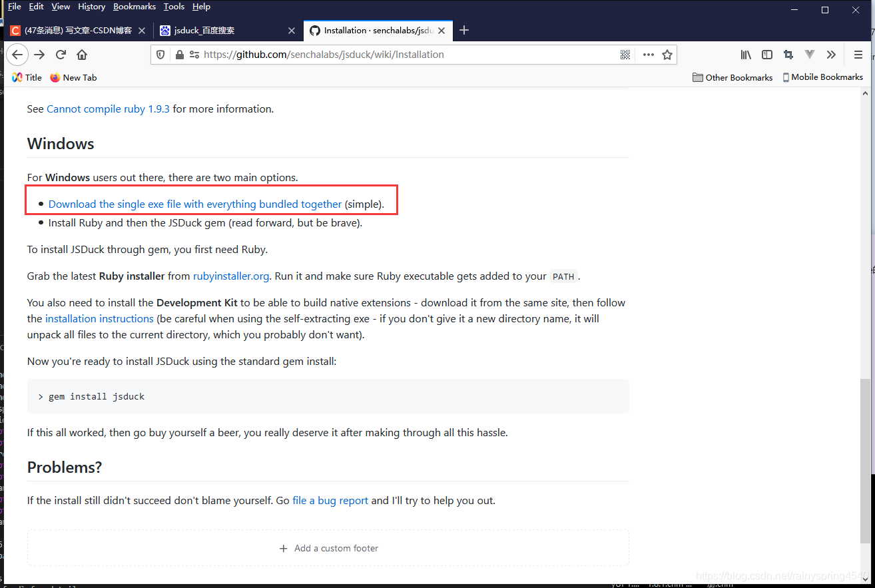The image size is (875, 588).
Task: Open the Library toolbar icon
Action: 746,55
